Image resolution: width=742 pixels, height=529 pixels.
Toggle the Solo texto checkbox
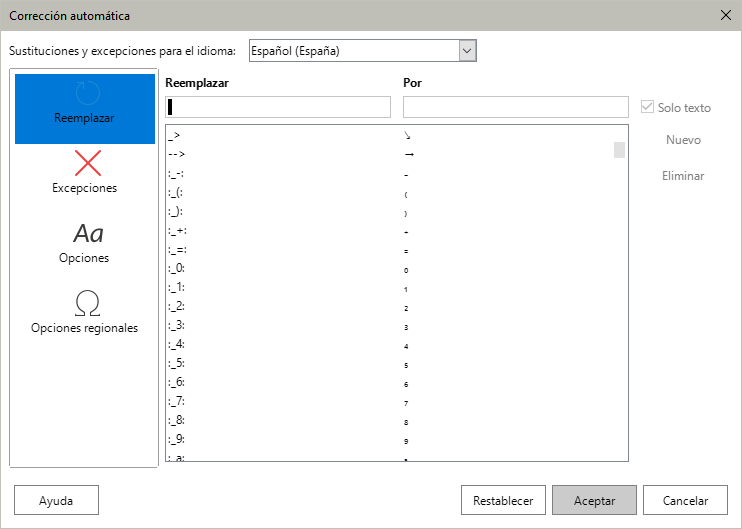tap(648, 107)
